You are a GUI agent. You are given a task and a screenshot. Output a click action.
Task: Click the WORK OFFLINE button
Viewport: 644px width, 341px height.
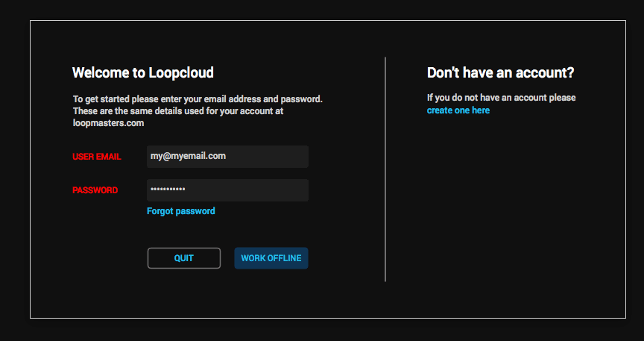(x=271, y=258)
